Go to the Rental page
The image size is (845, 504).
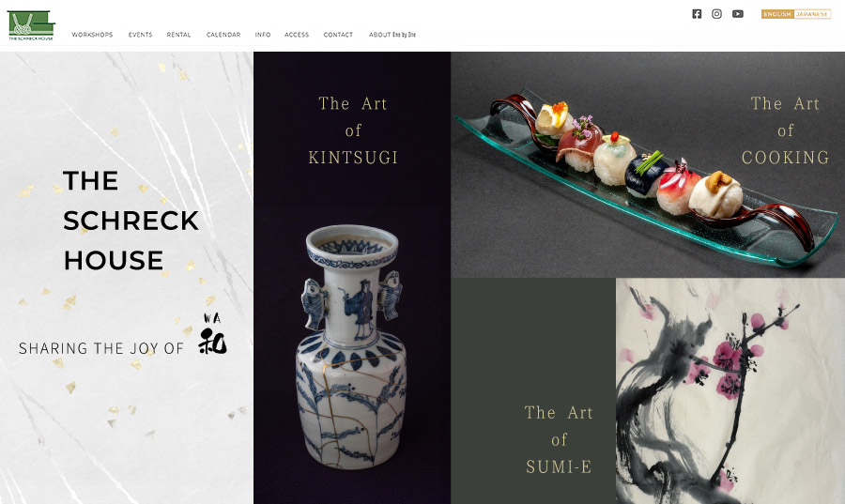[178, 35]
